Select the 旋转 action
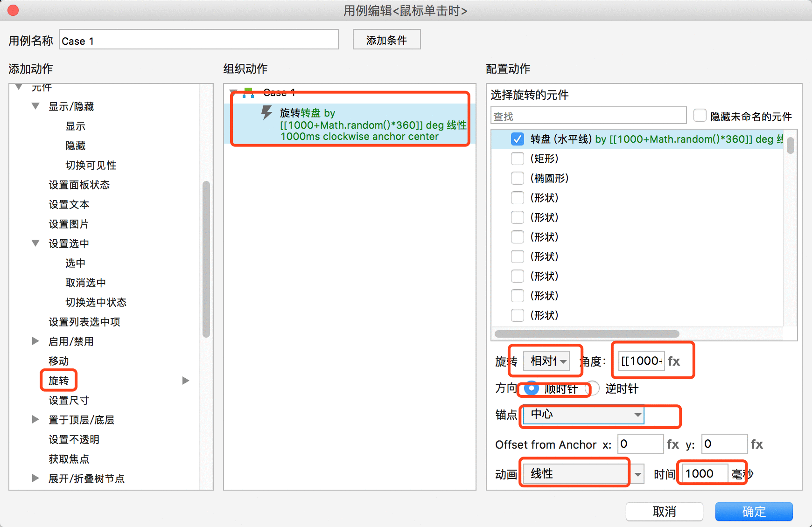 click(x=59, y=381)
